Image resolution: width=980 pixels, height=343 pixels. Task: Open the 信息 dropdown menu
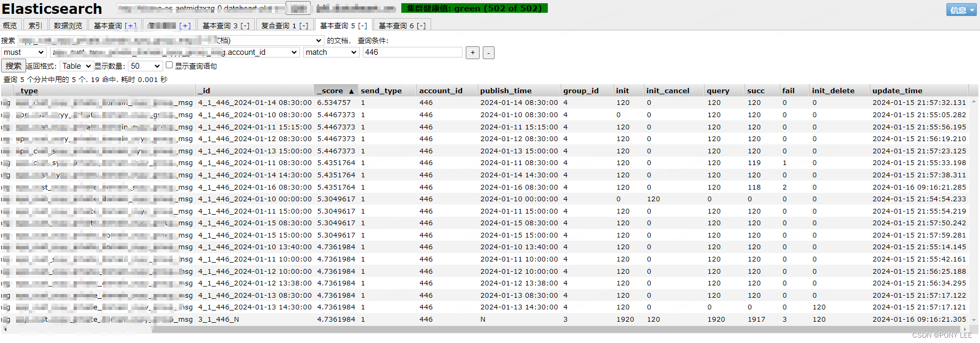click(x=962, y=10)
